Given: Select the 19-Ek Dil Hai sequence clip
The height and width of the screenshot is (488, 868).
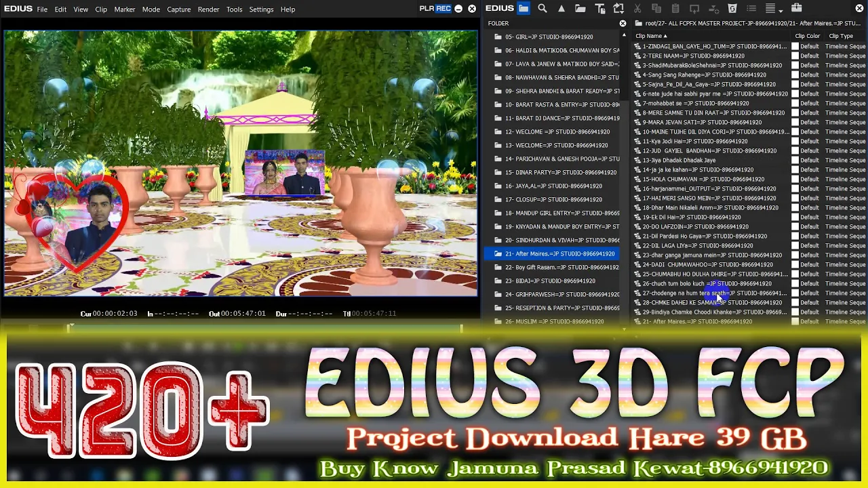Looking at the screenshot, I should 691,217.
